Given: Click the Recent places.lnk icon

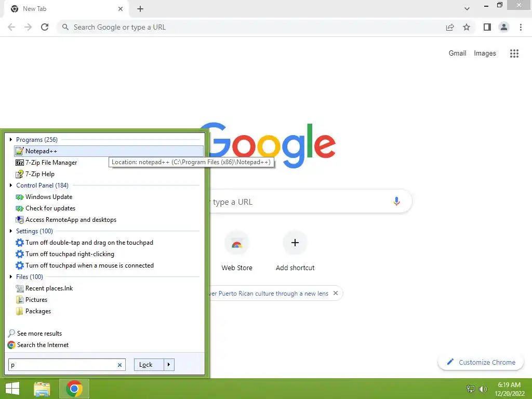Looking at the screenshot, I should pyautogui.click(x=20, y=288).
